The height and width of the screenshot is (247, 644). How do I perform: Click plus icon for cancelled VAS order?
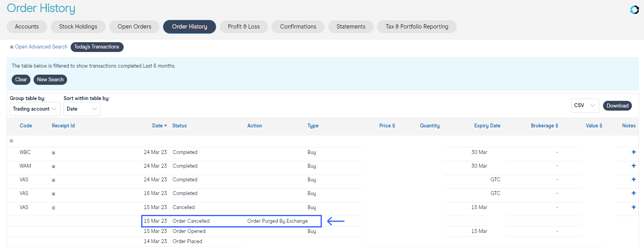pyautogui.click(x=633, y=207)
